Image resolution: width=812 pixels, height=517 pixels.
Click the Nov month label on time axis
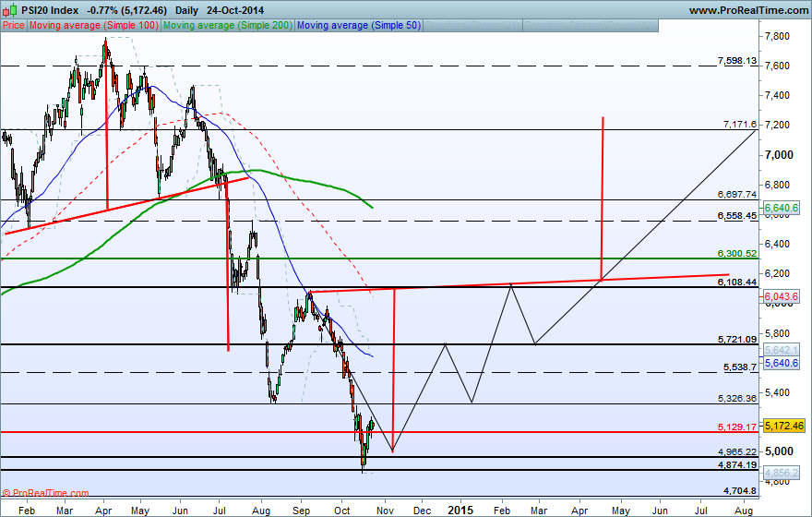tap(385, 511)
